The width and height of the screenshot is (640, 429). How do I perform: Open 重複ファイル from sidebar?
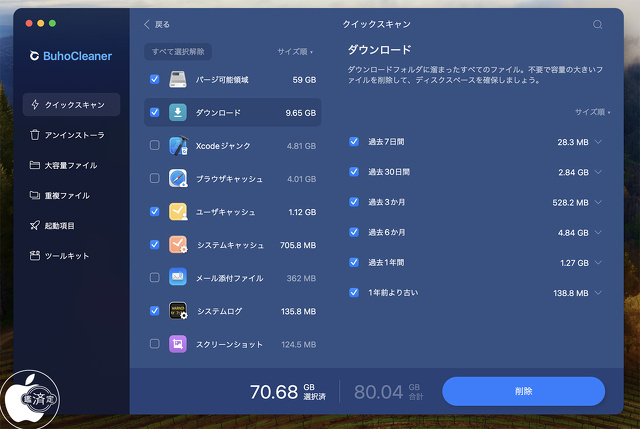coord(71,195)
